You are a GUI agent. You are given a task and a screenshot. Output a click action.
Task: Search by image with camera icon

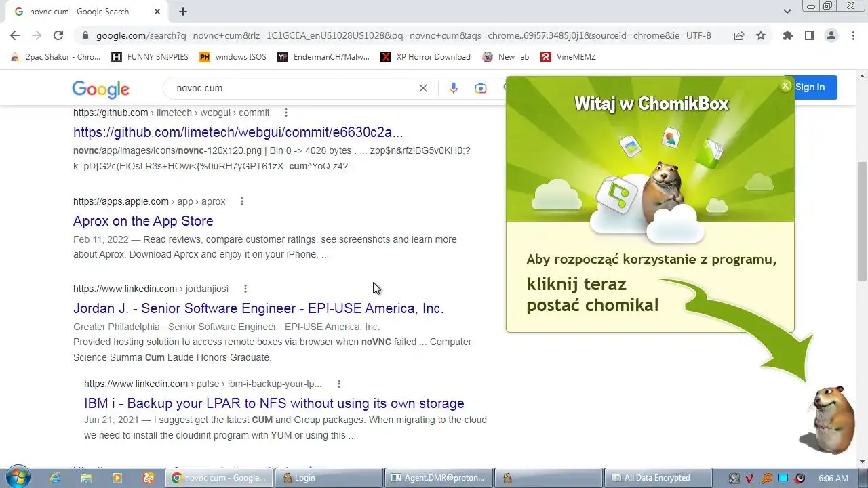tap(481, 88)
